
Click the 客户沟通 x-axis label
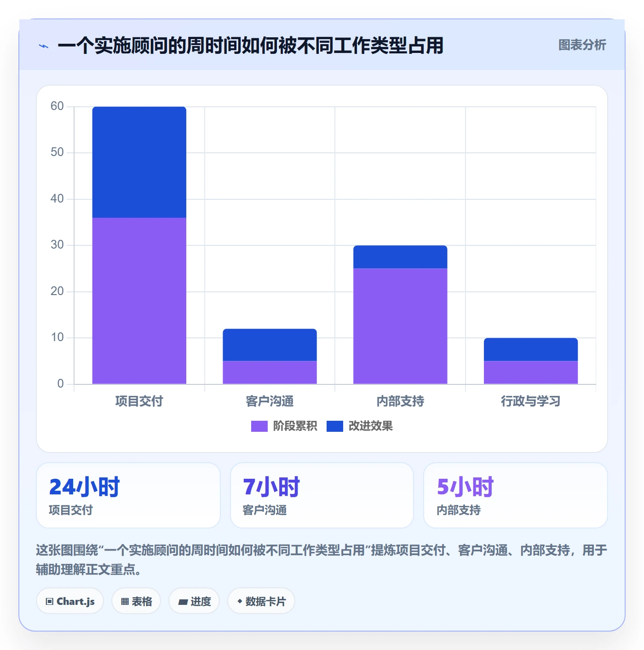pyautogui.click(x=270, y=401)
